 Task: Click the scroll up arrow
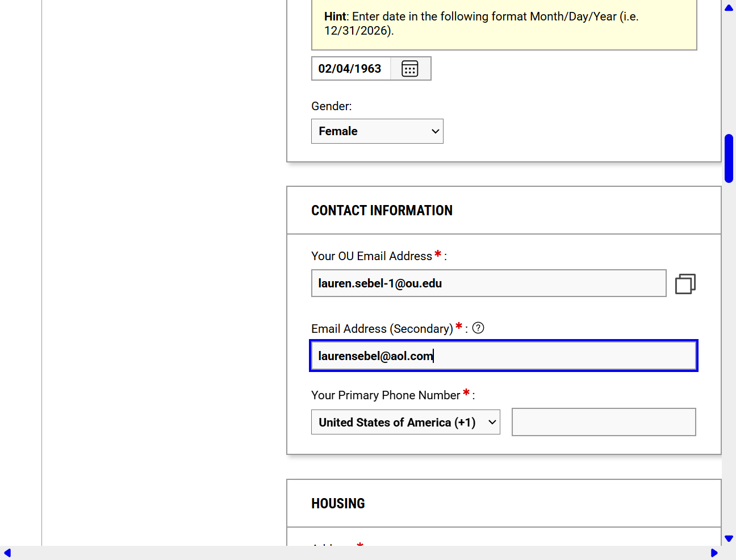(x=729, y=8)
